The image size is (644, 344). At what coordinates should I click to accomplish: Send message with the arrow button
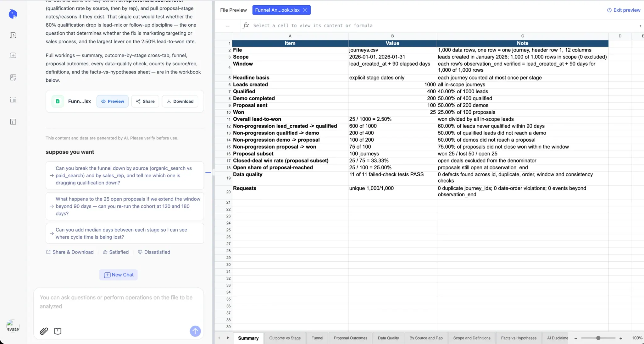(x=195, y=331)
